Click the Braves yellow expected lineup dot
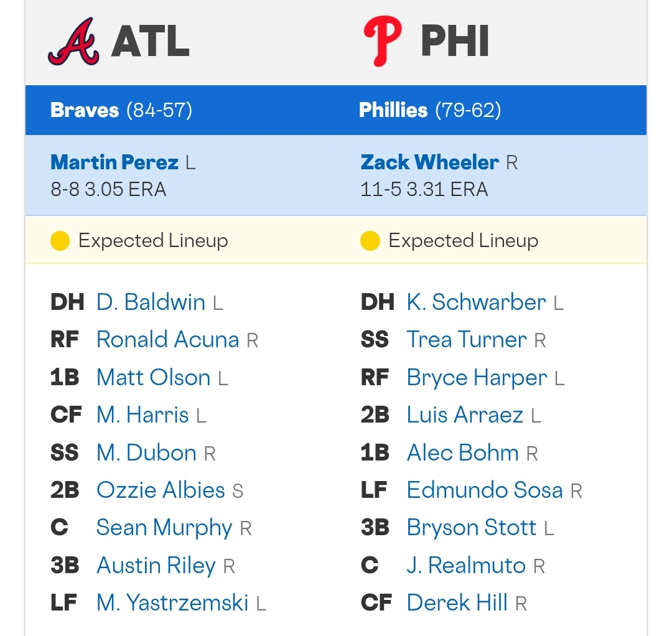The height and width of the screenshot is (636, 672). point(60,240)
